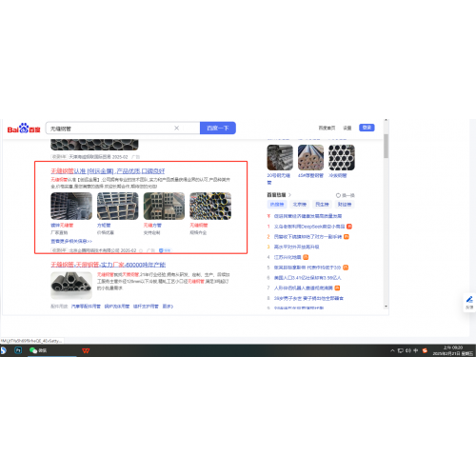Click the 45#厚壁钢管 text link

[x=310, y=175]
